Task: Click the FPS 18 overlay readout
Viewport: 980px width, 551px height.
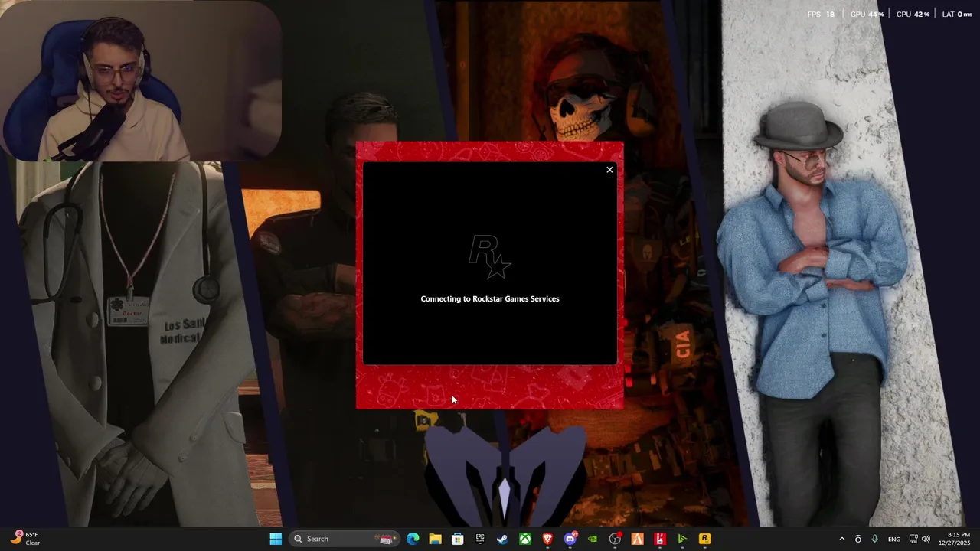Action: tap(821, 15)
